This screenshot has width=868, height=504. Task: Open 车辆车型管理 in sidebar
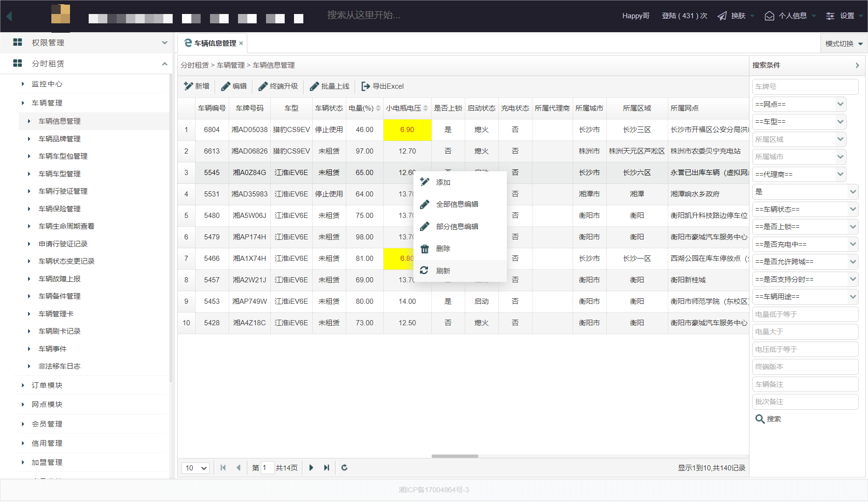click(60, 174)
